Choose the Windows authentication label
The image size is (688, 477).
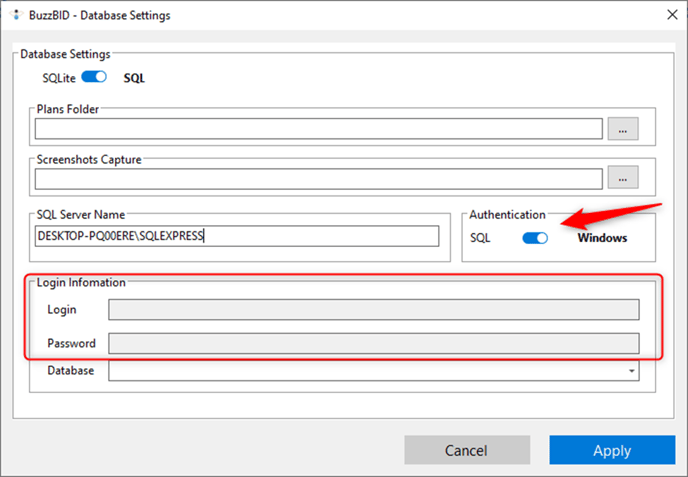pyautogui.click(x=602, y=238)
